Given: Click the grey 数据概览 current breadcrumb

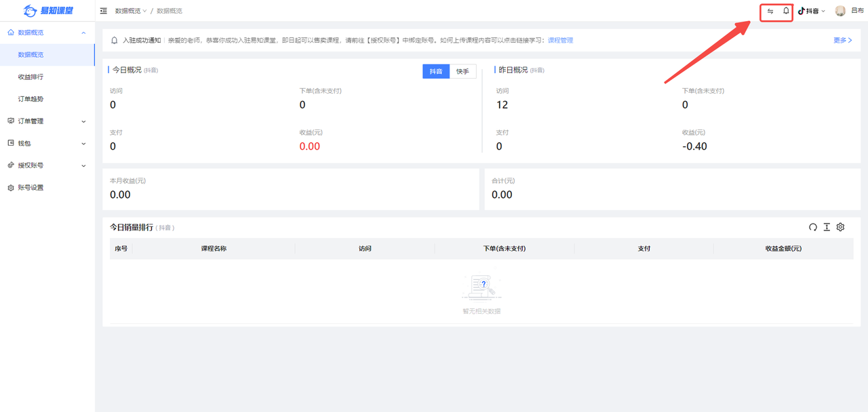Looking at the screenshot, I should coord(170,11).
